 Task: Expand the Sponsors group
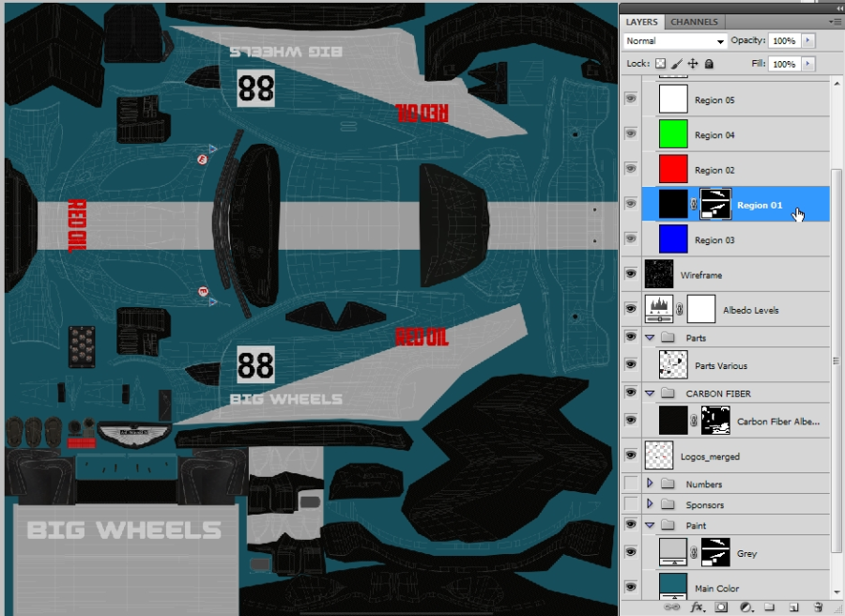(x=650, y=504)
